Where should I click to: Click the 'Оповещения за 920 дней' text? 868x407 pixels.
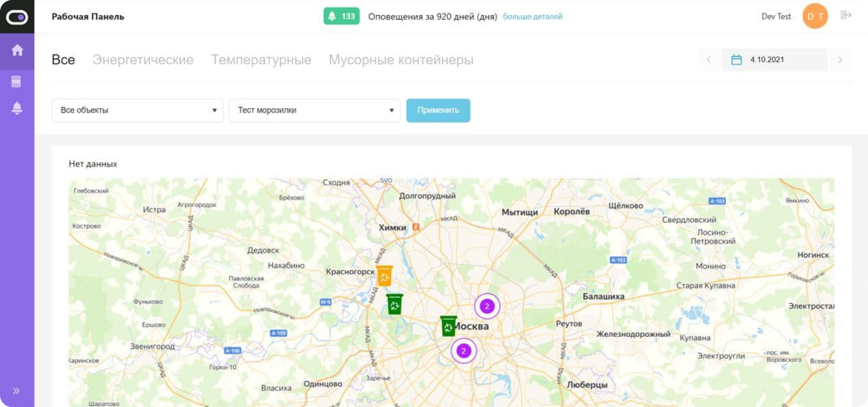point(433,16)
